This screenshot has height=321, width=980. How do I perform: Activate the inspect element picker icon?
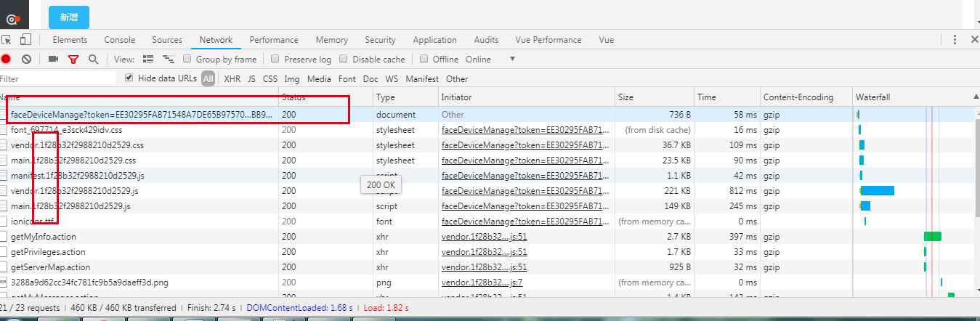tap(7, 40)
